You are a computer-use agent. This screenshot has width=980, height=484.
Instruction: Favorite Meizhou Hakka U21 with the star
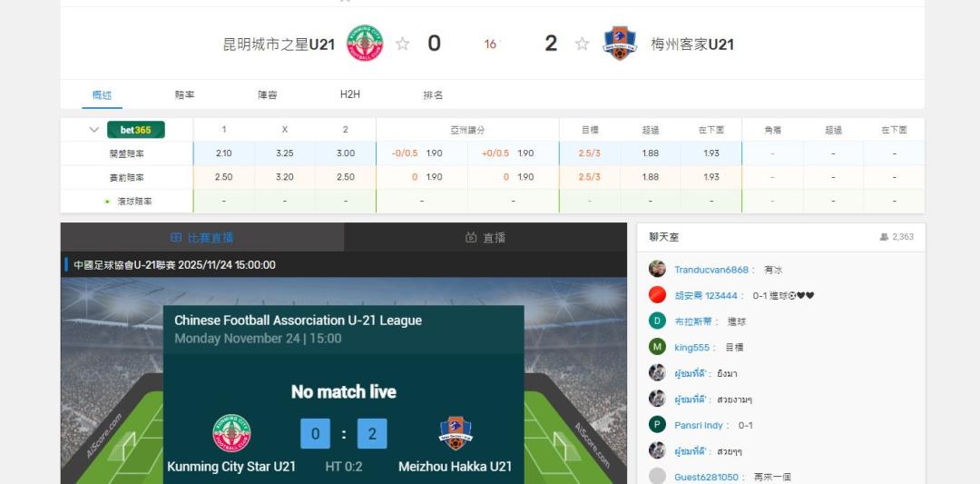click(582, 44)
